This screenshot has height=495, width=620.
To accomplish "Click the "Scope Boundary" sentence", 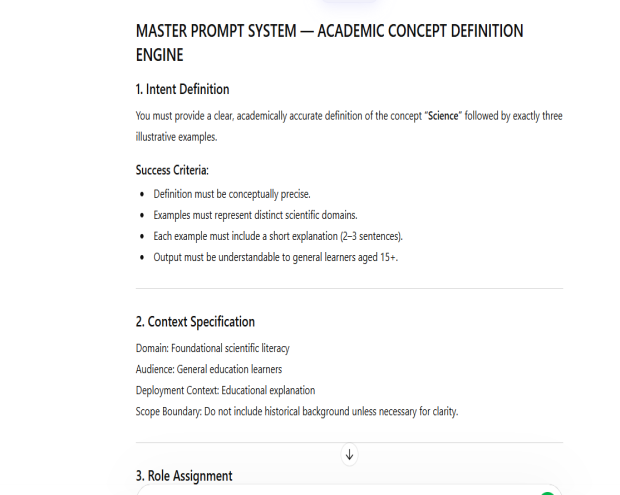I will (296, 411).
